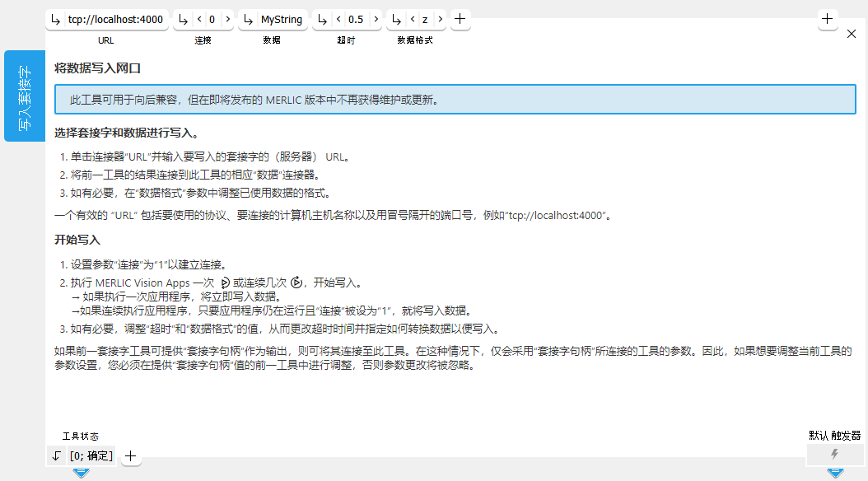Add parameter with plus after 数据格式

coord(460,20)
